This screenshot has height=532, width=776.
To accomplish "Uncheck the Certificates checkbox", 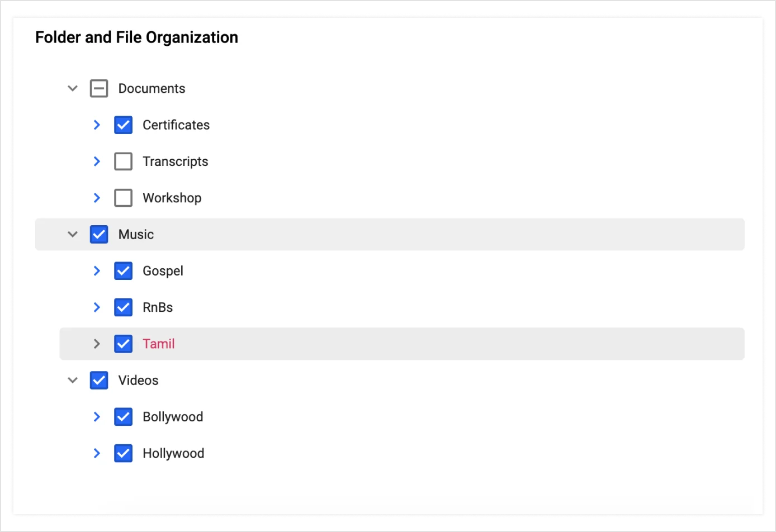I will click(x=123, y=125).
